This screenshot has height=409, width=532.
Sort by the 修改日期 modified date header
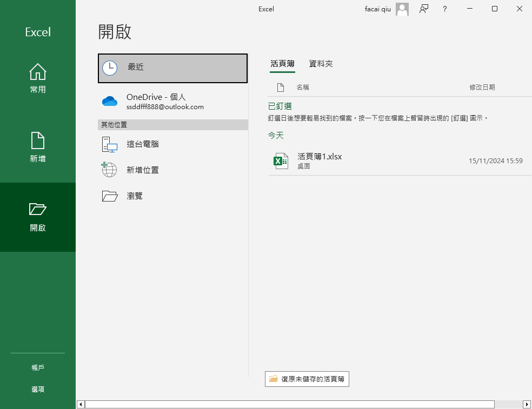[x=482, y=88]
